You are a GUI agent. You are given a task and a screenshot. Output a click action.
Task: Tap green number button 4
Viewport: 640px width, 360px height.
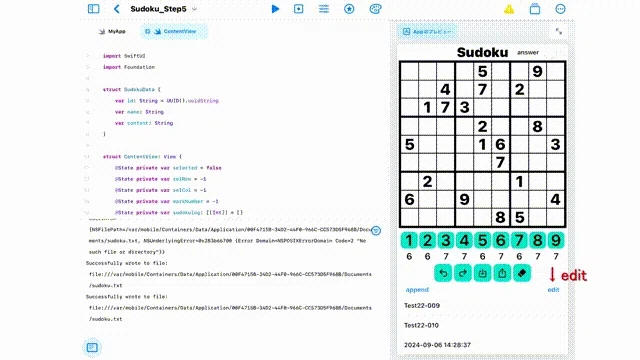464,240
